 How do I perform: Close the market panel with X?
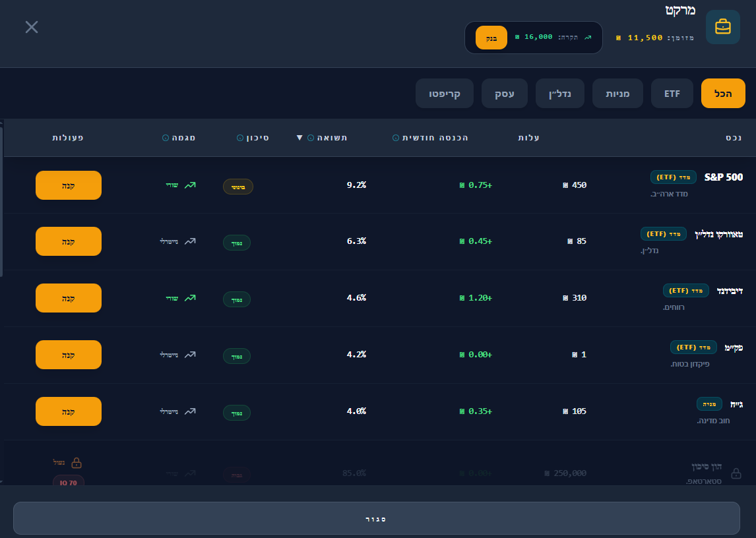tap(32, 27)
